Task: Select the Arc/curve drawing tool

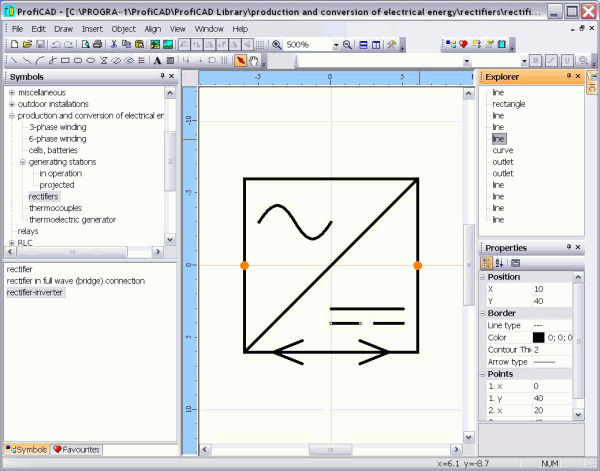Action: (x=39, y=60)
